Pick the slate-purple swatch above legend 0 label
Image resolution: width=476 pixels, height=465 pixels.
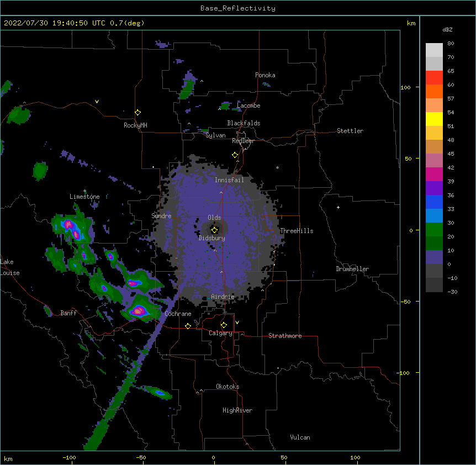click(x=434, y=257)
